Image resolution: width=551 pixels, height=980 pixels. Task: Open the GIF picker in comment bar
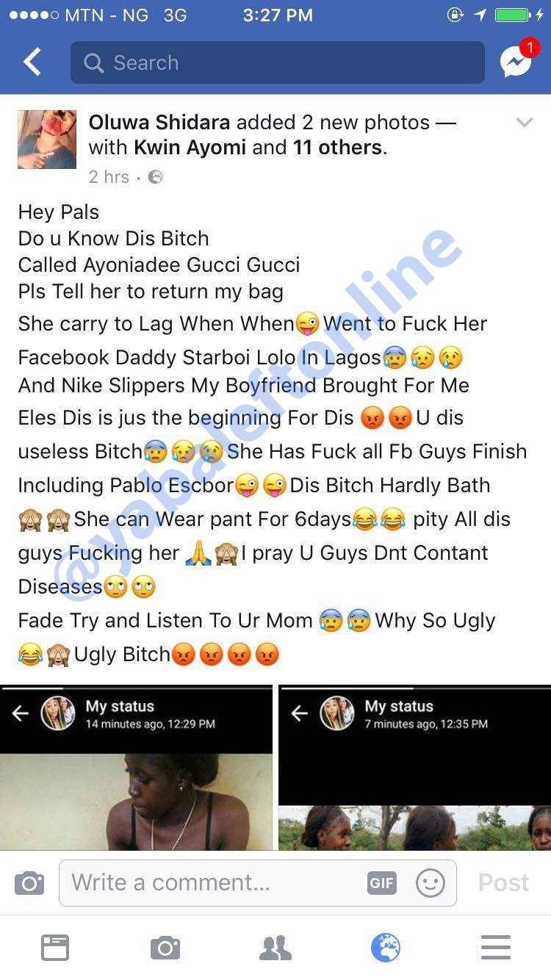click(x=382, y=882)
